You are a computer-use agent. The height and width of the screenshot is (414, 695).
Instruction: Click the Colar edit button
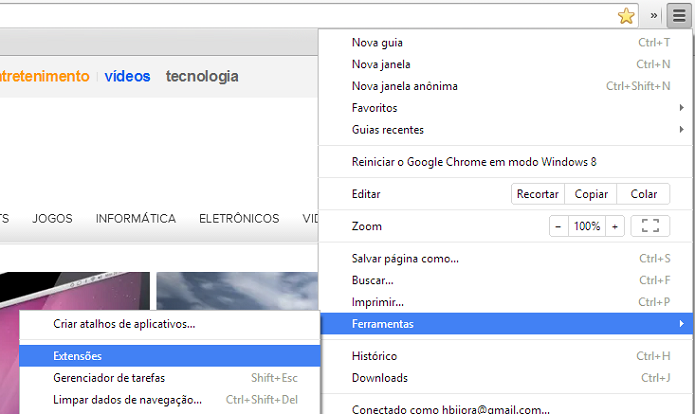coord(643,194)
